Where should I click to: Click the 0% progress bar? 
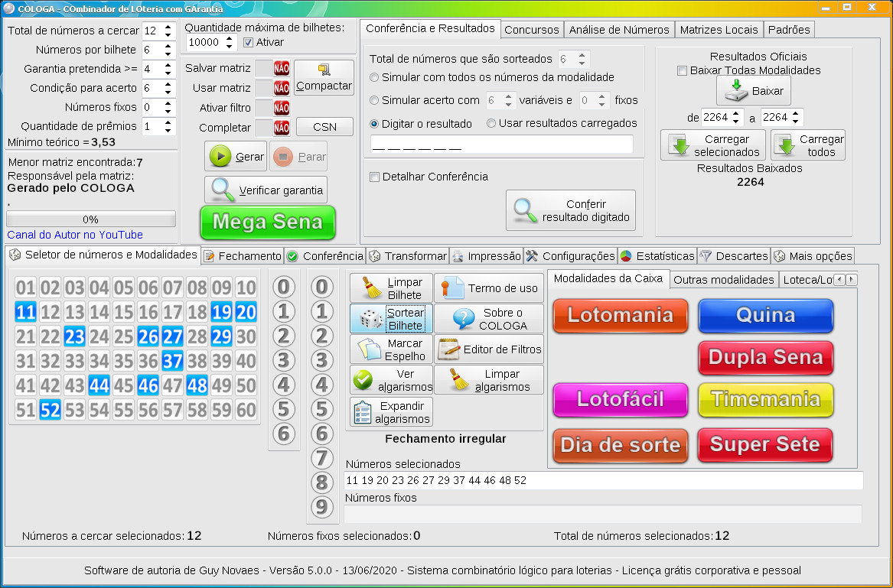point(90,219)
